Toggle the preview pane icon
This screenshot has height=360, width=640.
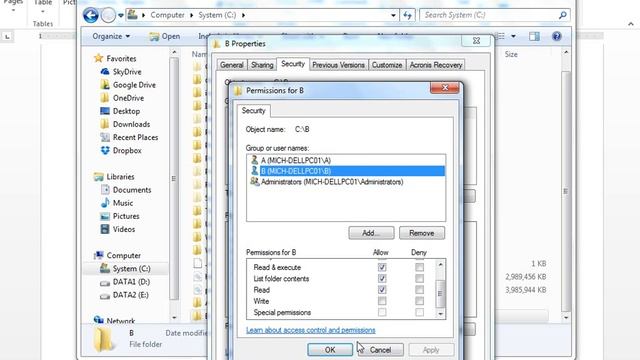click(x=534, y=36)
